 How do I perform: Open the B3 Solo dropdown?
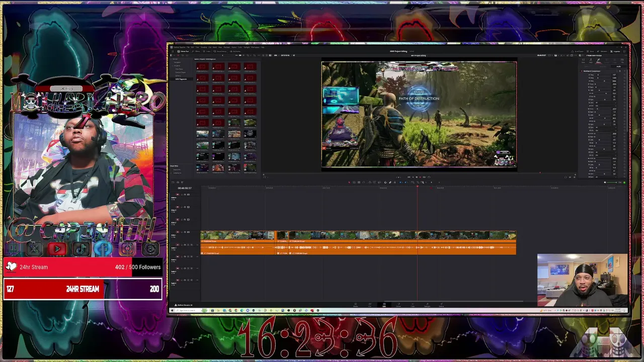point(606,152)
